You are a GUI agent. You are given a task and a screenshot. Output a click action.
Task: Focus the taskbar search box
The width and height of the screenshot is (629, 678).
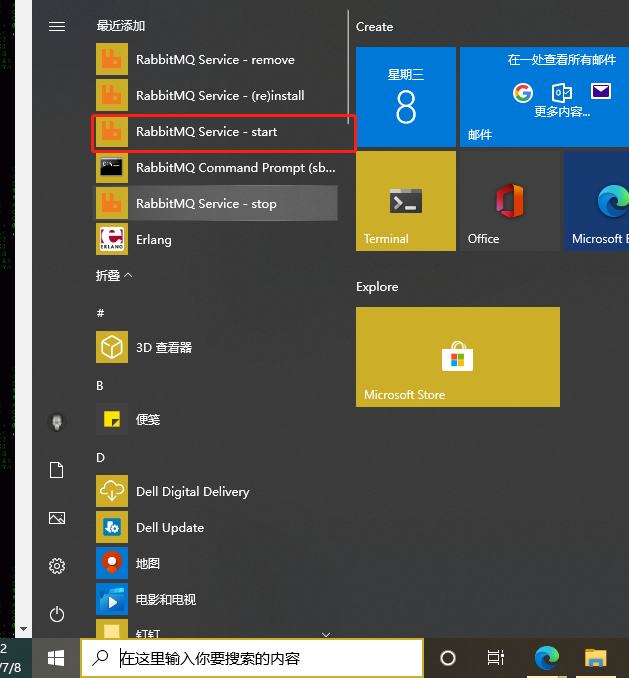click(252, 658)
